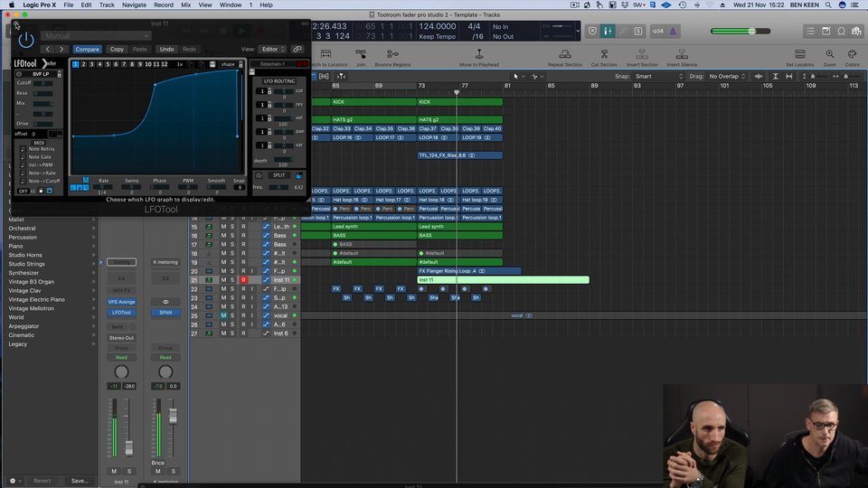
Task: Toggle the Mixer button in control bar
Action: pyautogui.click(x=608, y=32)
